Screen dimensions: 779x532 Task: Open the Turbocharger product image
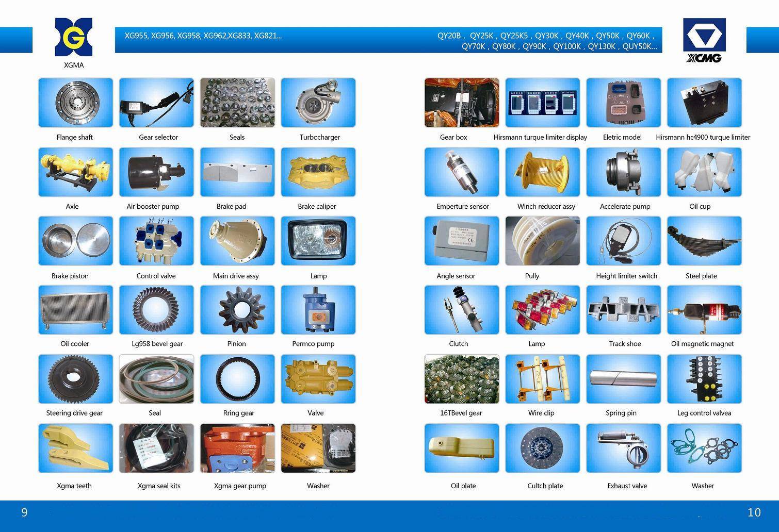click(x=318, y=103)
